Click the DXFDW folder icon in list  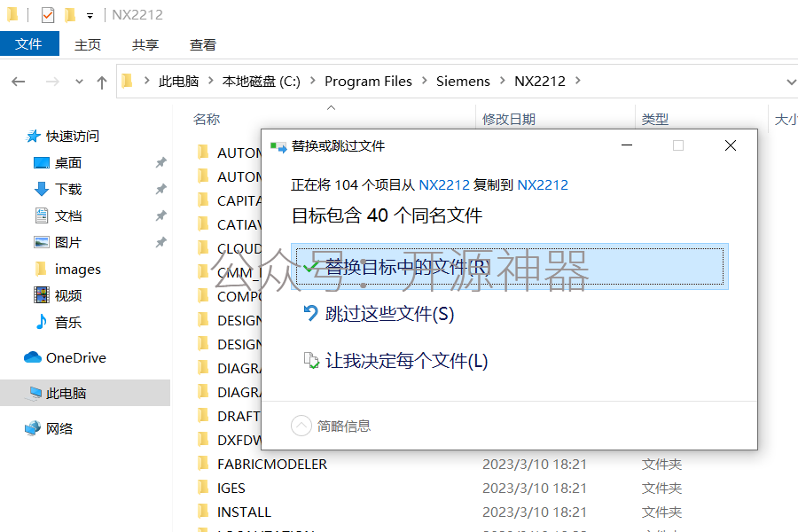[203, 440]
